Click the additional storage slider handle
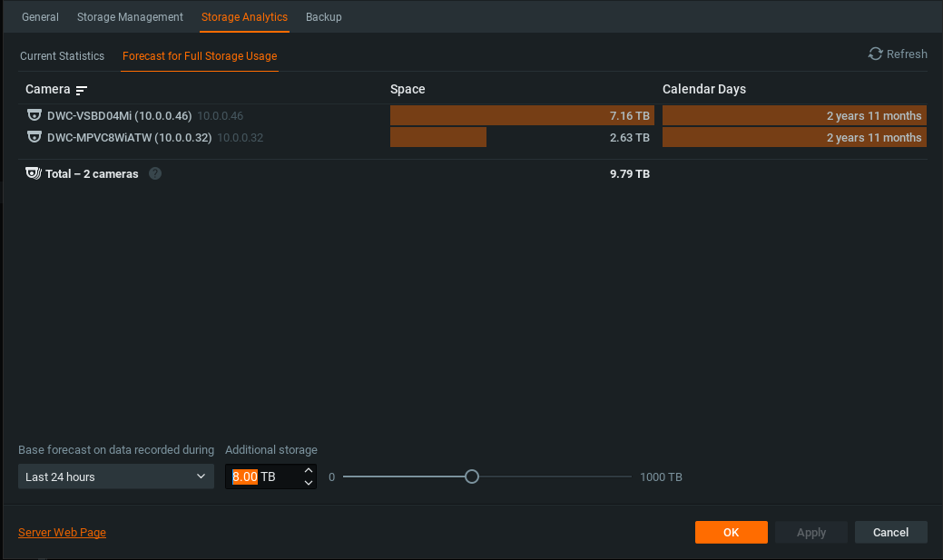943x560 pixels. coord(471,476)
